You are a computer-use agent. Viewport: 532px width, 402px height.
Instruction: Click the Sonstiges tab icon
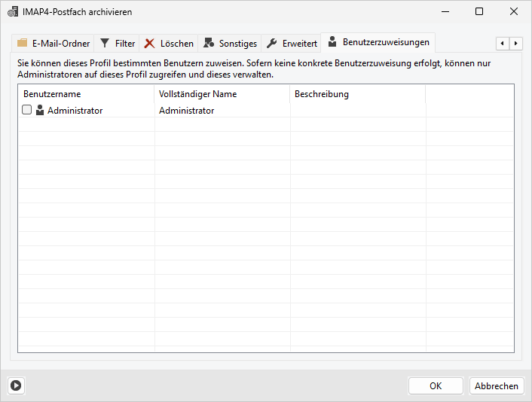click(x=208, y=44)
